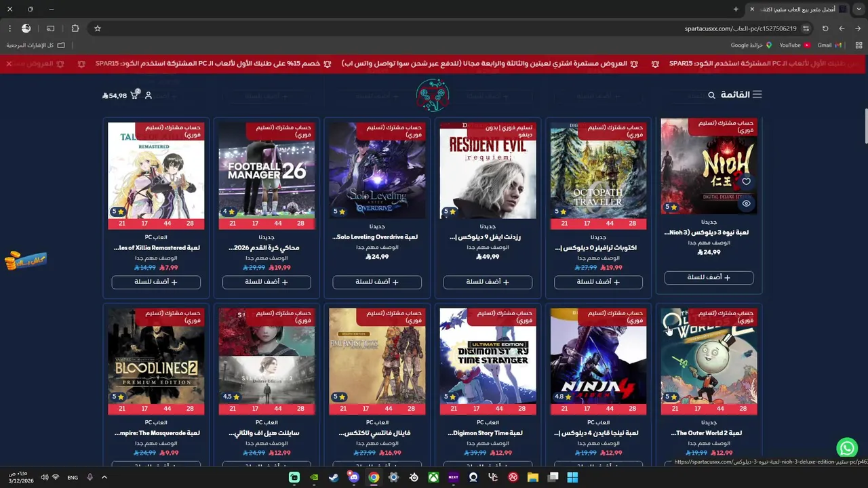
Task: Open Solo Leveling Overdrive product title
Action: pos(375,238)
